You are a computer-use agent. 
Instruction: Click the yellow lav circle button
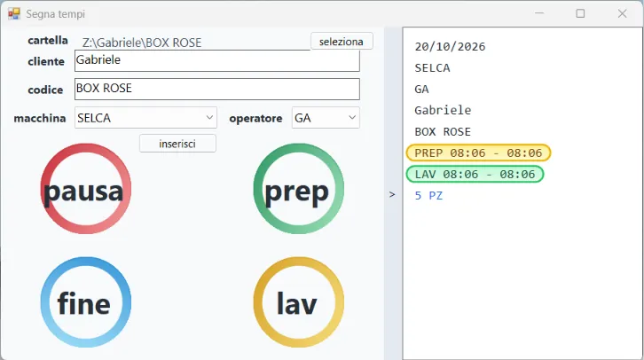coord(299,302)
